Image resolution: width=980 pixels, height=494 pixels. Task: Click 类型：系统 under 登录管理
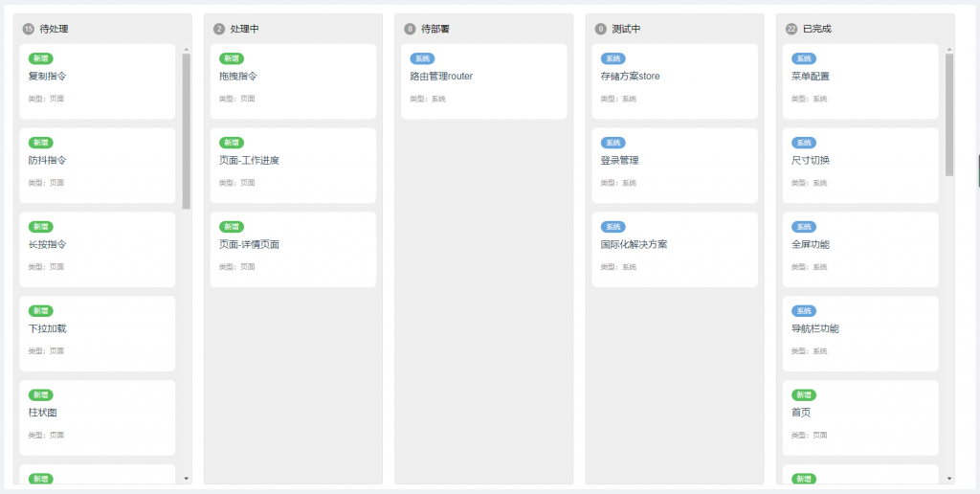[x=619, y=183]
